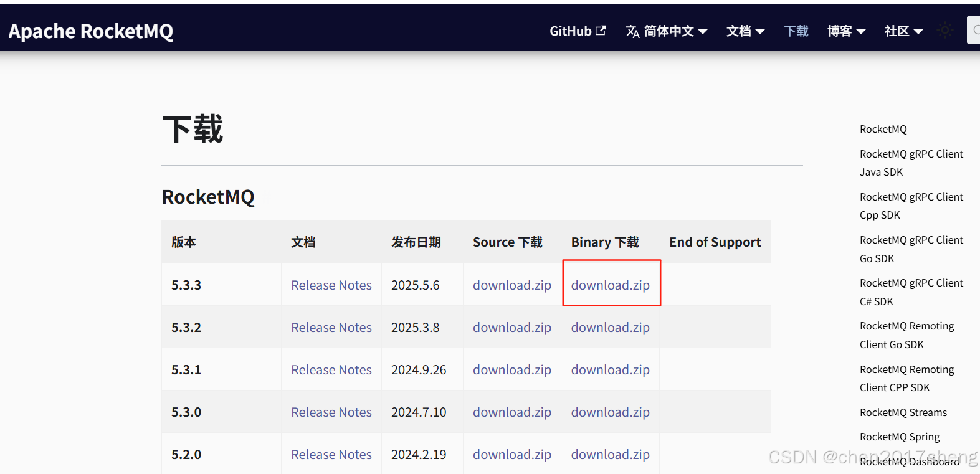Click the search box at top right

(x=974, y=30)
